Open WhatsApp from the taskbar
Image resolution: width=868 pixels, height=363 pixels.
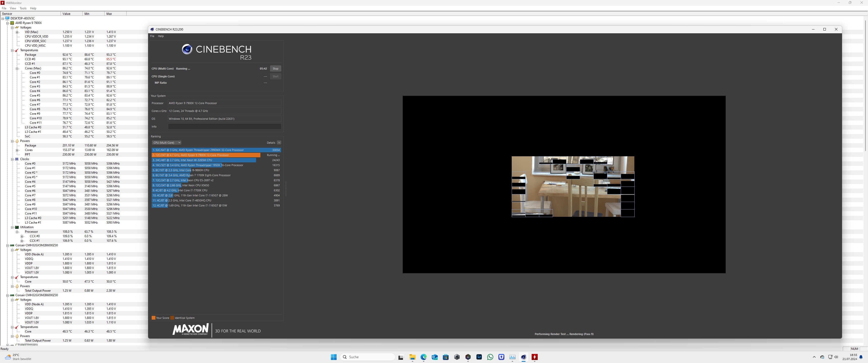coord(490,357)
